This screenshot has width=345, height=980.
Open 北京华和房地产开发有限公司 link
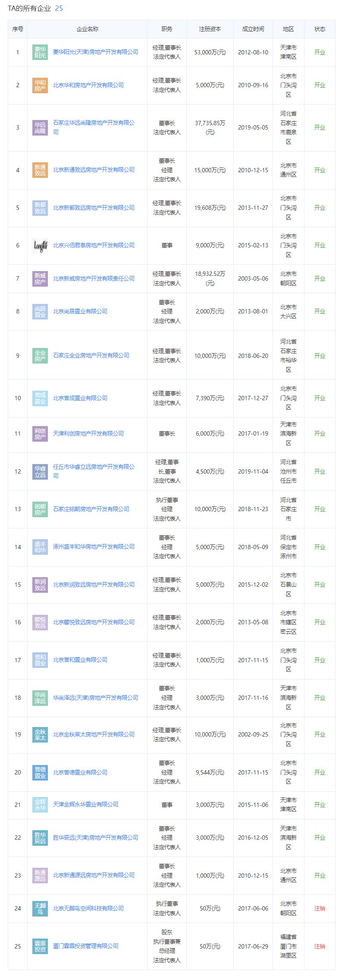[x=88, y=85]
